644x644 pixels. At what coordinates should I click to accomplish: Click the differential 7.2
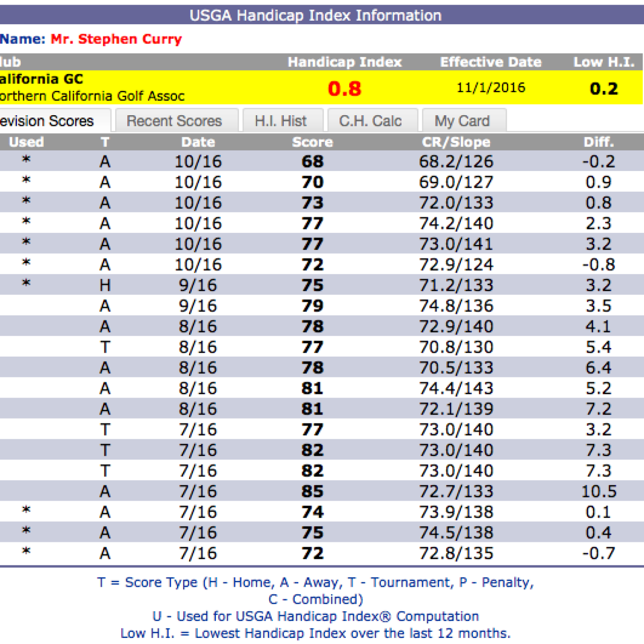[x=599, y=409]
